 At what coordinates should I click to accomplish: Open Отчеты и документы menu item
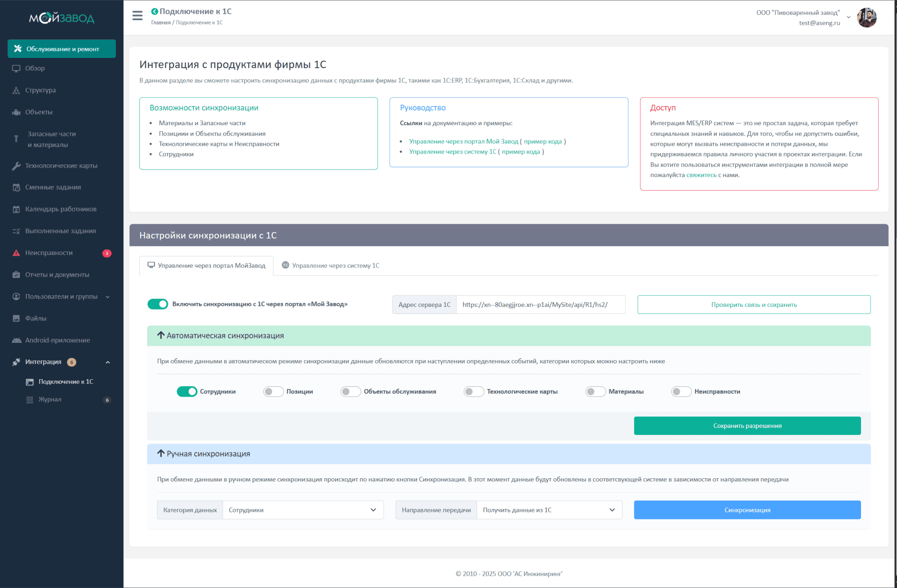(57, 275)
